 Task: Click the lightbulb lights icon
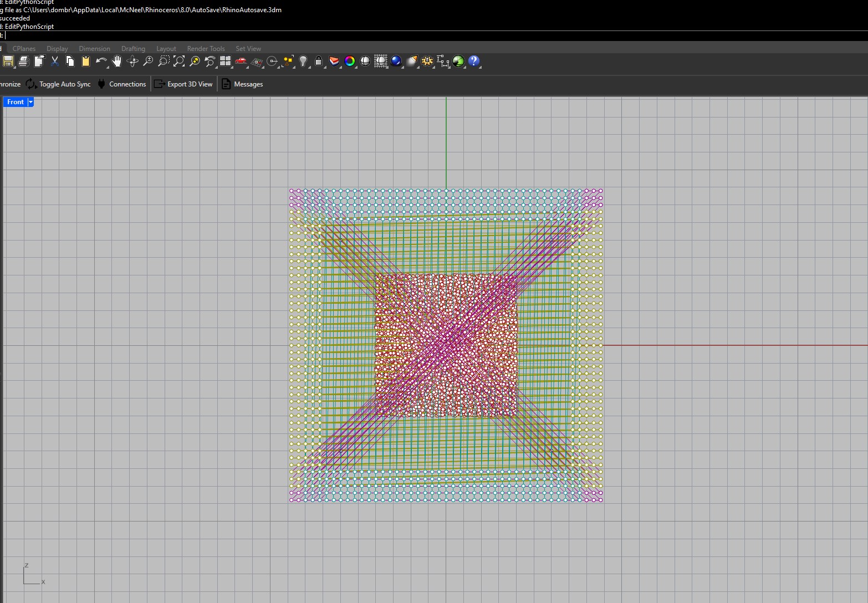point(303,62)
